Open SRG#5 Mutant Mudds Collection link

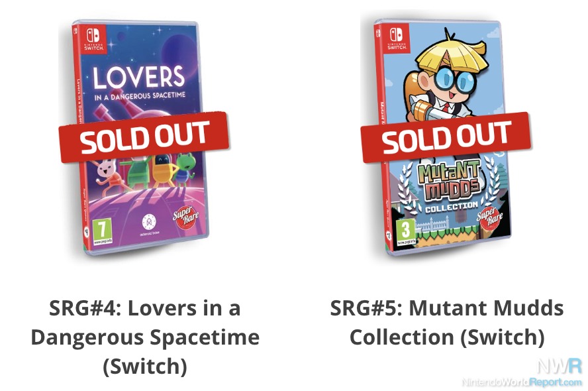(x=446, y=323)
